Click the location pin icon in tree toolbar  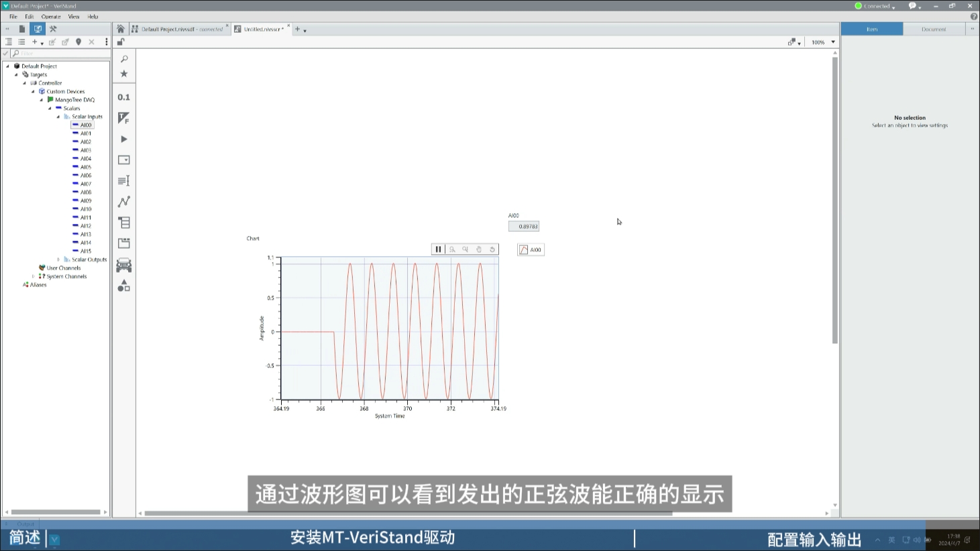[x=78, y=42]
